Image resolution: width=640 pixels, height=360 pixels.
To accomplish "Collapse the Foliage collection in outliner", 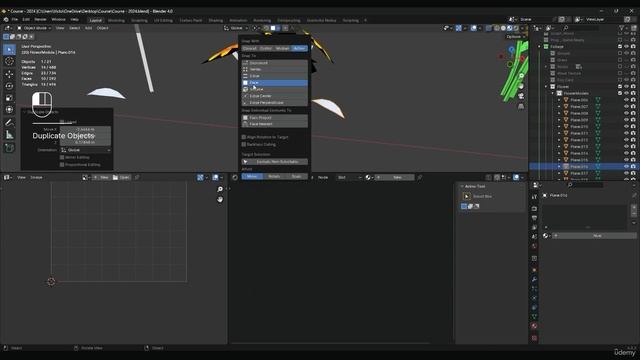I will coord(540,47).
